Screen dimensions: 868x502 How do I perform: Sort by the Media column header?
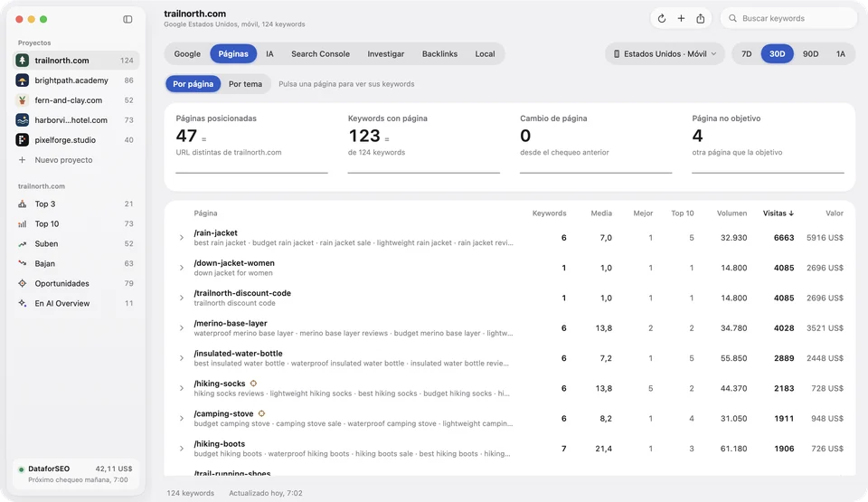tap(601, 213)
